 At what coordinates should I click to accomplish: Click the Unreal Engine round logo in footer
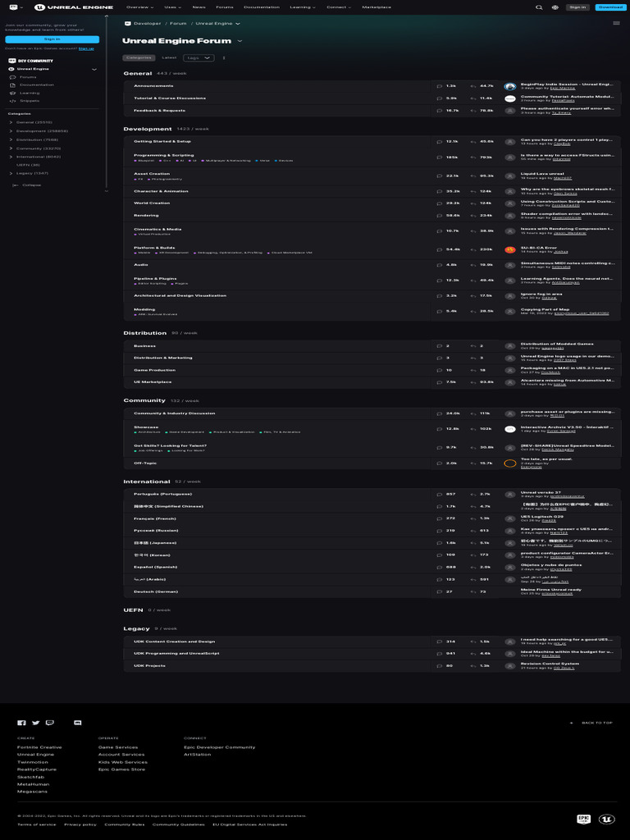606,819
